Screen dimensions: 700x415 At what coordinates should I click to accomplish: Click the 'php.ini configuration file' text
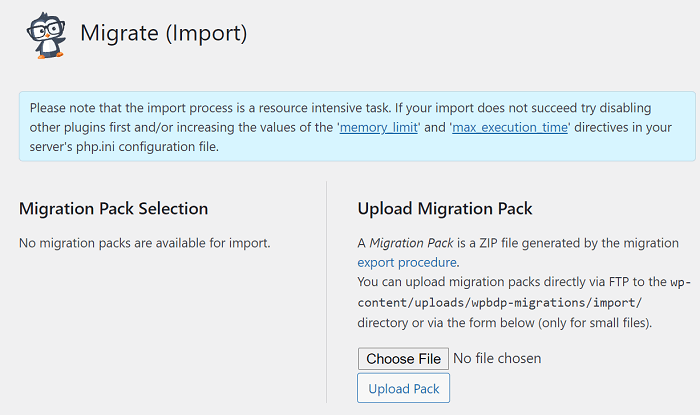(x=147, y=147)
